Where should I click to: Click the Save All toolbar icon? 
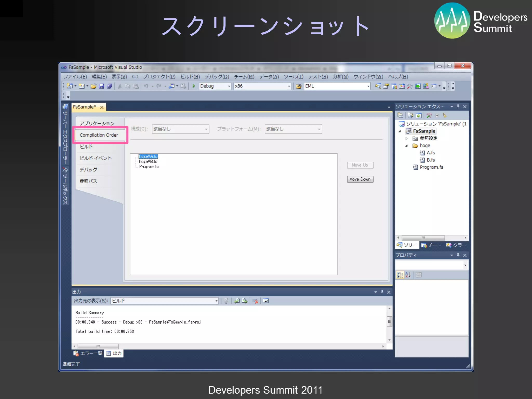point(110,86)
